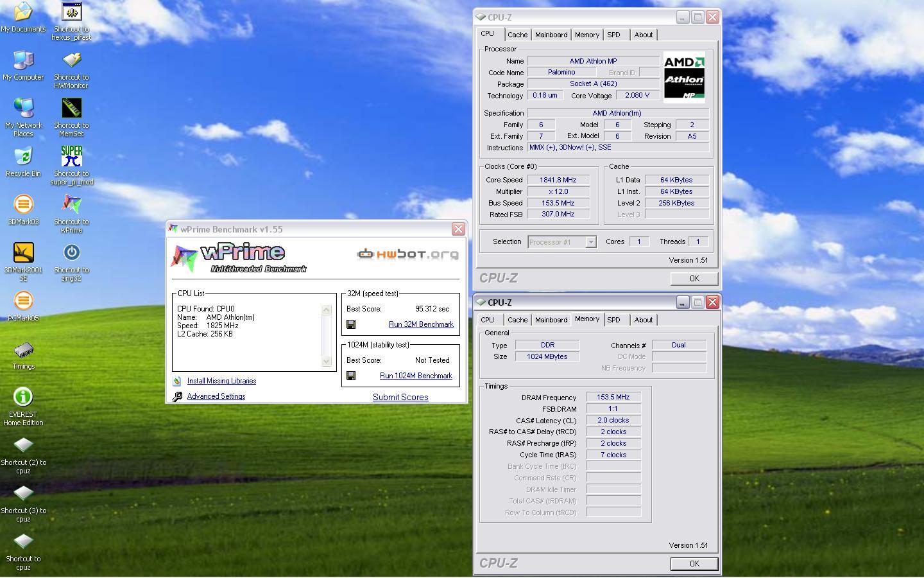The image size is (924, 578).
Task: Click OK in the top CPU-Z window
Action: click(x=694, y=278)
